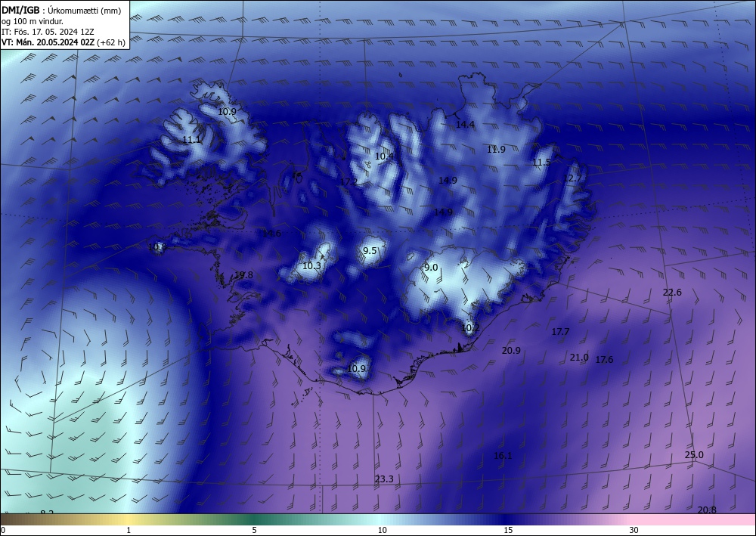Click the 21.0 precipitation value

[579, 357]
